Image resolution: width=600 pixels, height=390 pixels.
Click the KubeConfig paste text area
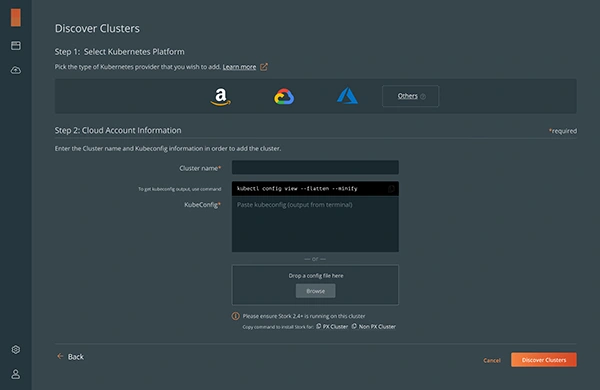coord(315,224)
